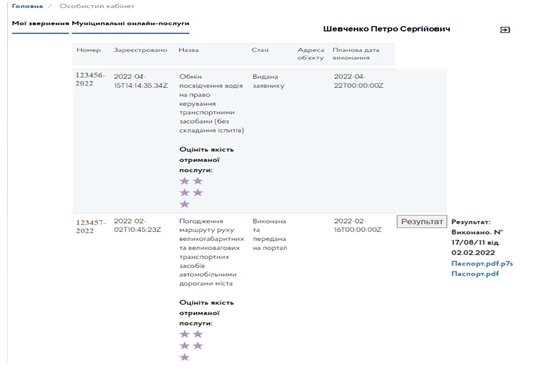The image size is (540, 370).
Task: Go to Головна breadcrumb link
Action: coord(28,6)
